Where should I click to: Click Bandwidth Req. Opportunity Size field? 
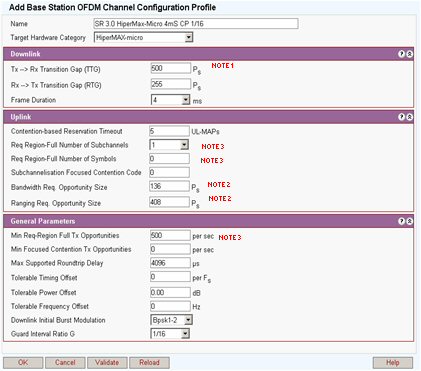coord(169,186)
